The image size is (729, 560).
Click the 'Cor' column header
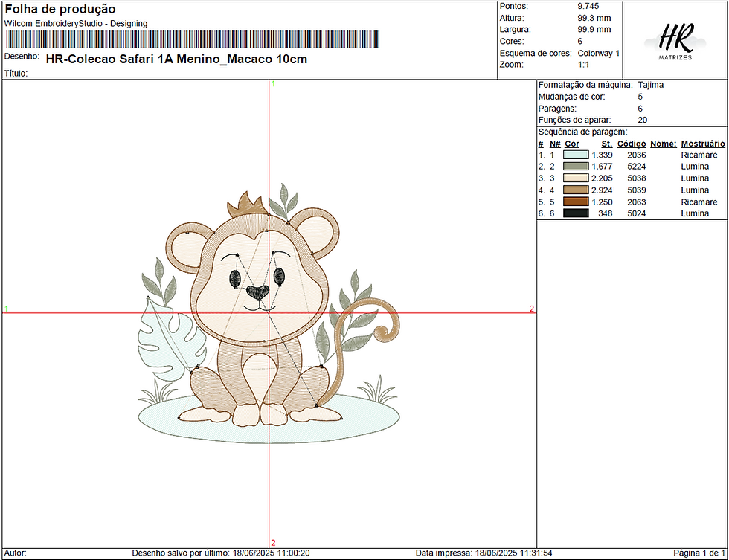pyautogui.click(x=572, y=144)
